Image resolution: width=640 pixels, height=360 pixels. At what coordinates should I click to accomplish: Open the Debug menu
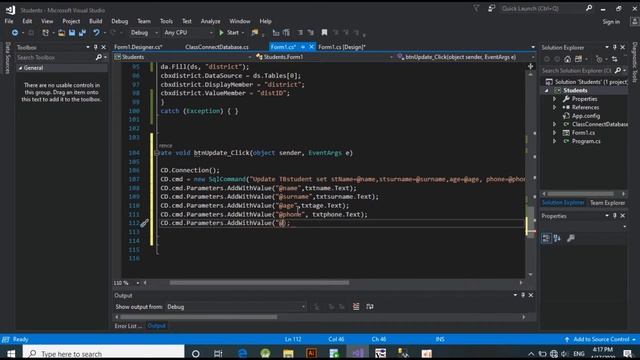[120, 21]
